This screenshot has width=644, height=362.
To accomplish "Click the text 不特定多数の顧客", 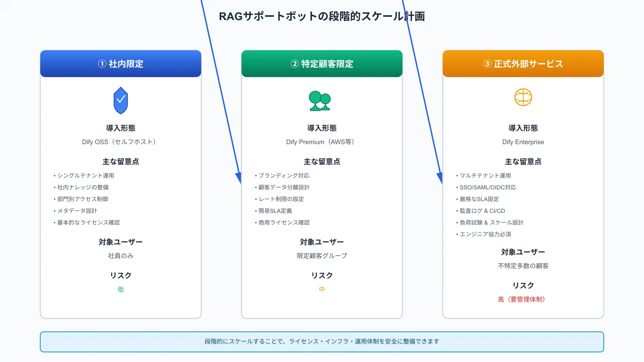I will click(x=523, y=266).
